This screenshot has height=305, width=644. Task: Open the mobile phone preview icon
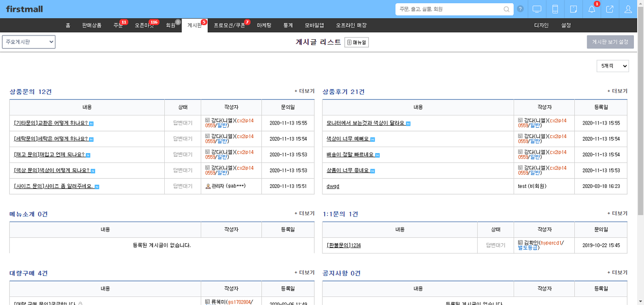tap(555, 9)
